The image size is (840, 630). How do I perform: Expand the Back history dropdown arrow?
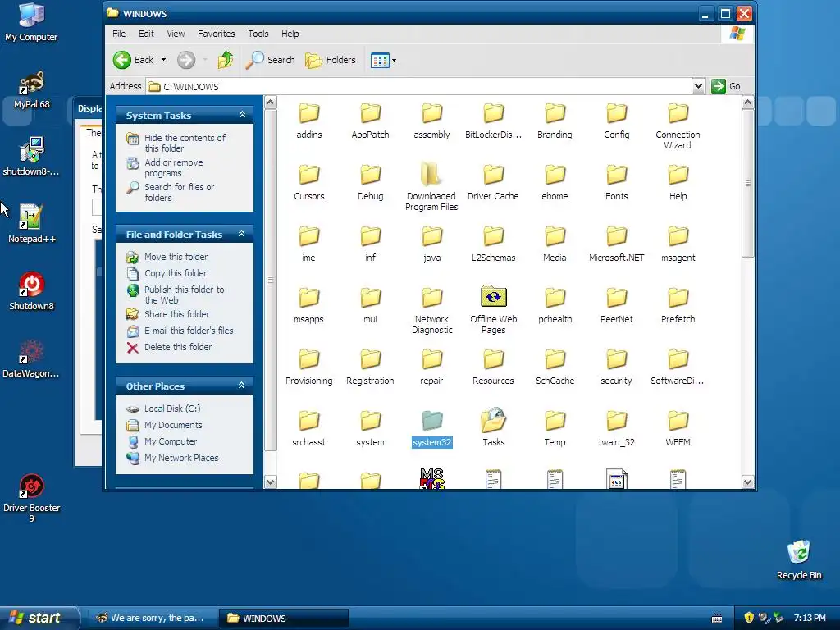163,60
